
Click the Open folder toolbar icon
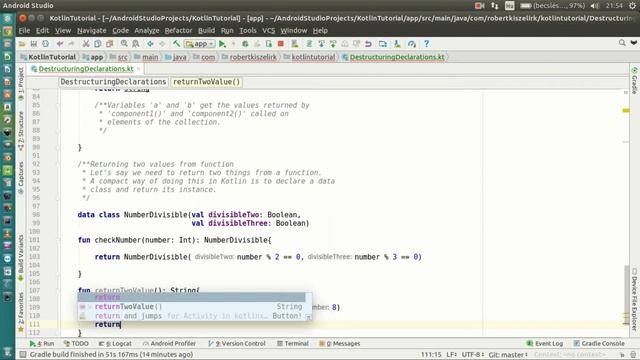point(22,44)
